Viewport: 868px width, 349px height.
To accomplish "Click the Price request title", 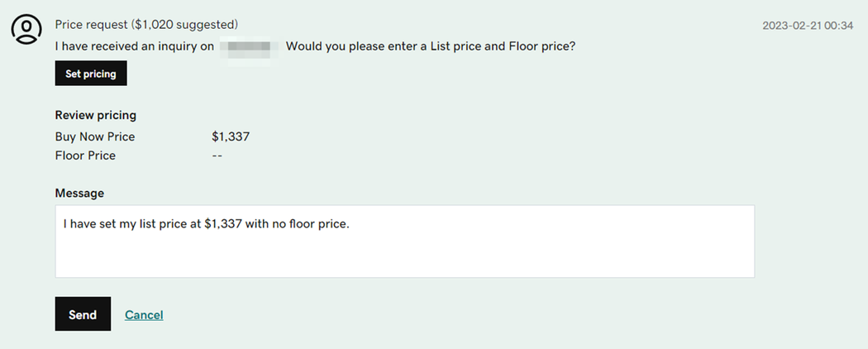I will point(91,25).
